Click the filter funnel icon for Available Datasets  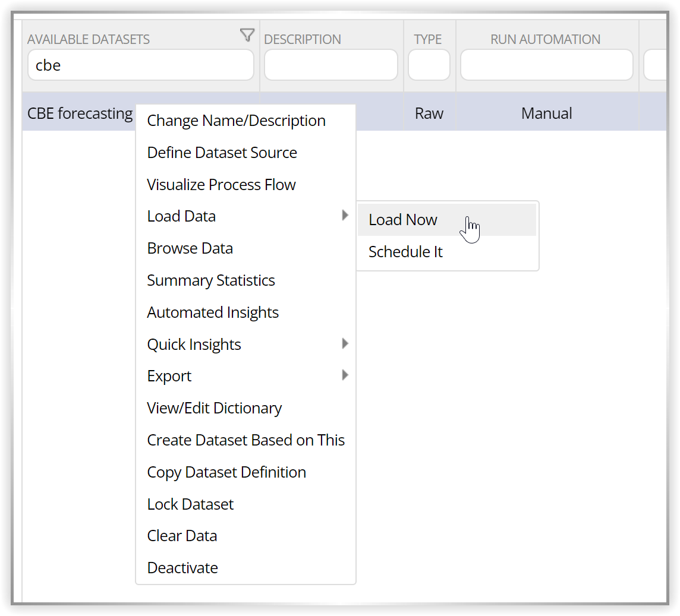pyautogui.click(x=247, y=35)
